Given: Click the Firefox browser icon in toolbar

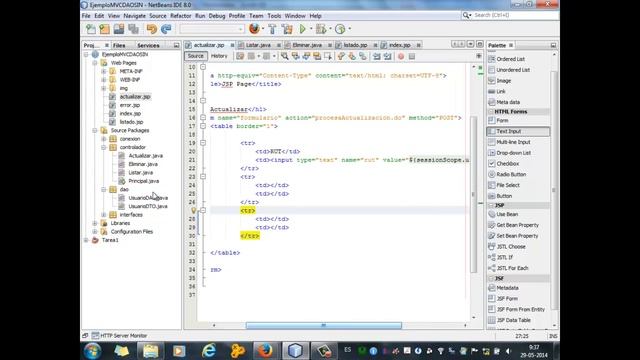Looking at the screenshot, I should point(254,29).
